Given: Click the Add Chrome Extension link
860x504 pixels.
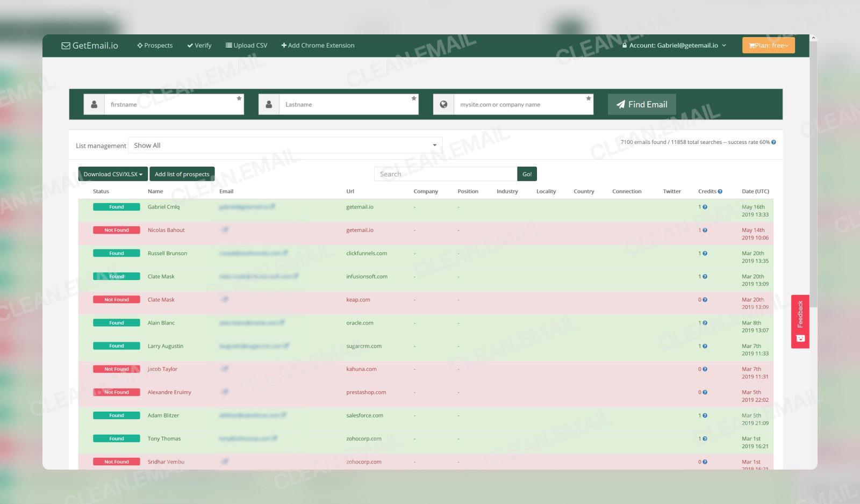Looking at the screenshot, I should click(318, 45).
